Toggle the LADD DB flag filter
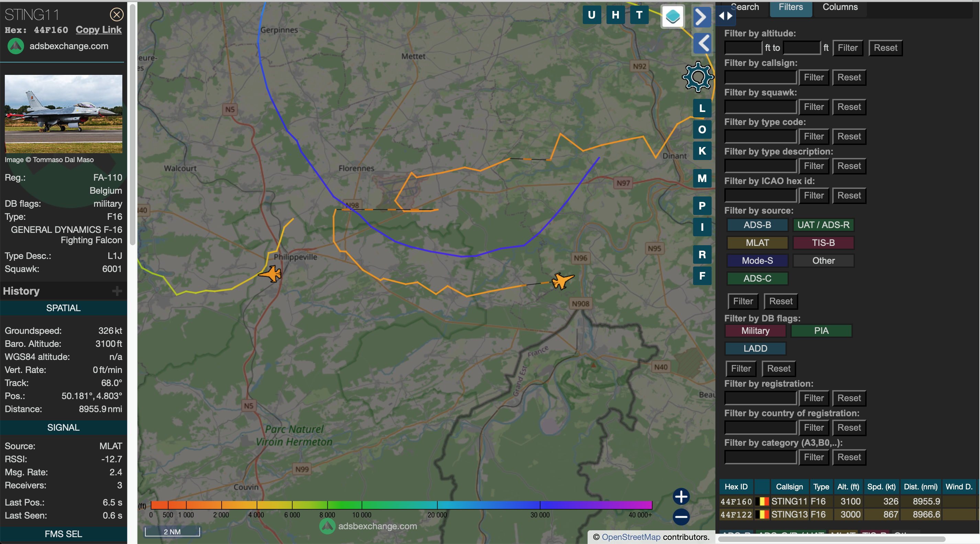The image size is (980, 544). pos(755,349)
